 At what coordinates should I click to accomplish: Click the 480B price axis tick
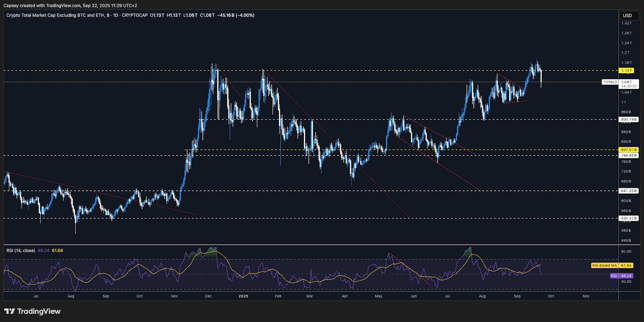pyautogui.click(x=626, y=231)
